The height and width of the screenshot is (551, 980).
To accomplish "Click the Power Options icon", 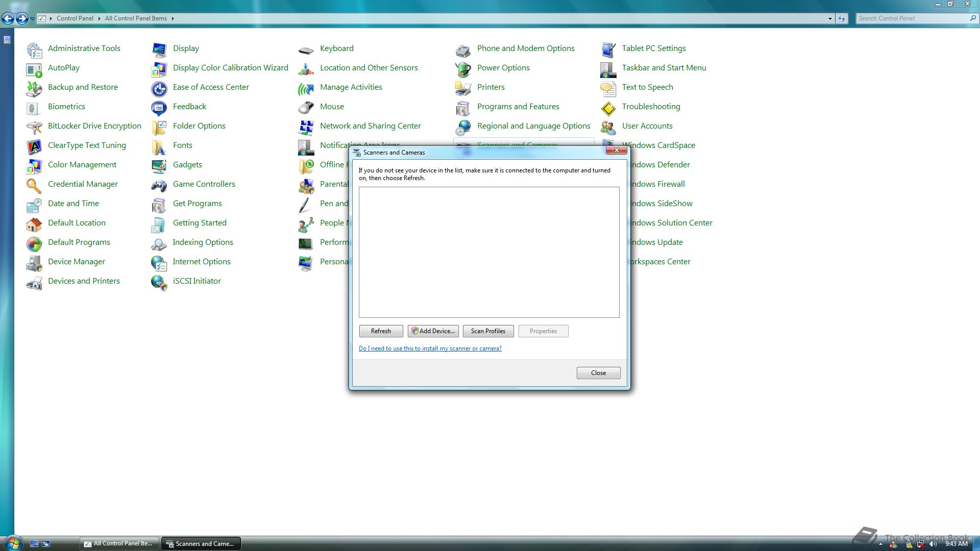I will point(463,69).
